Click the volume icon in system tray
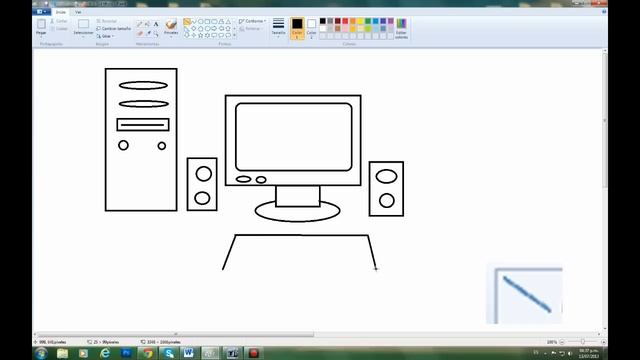Image resolution: width=640 pixels, height=360 pixels. pyautogui.click(x=570, y=353)
